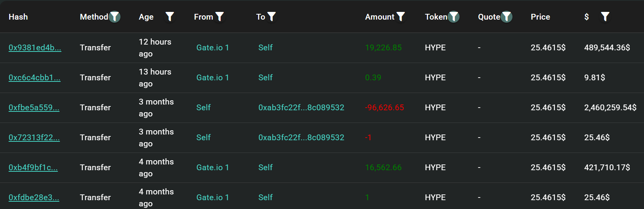The image size is (644, 209).
Task: Open the Token filter funnel
Action: click(x=454, y=17)
